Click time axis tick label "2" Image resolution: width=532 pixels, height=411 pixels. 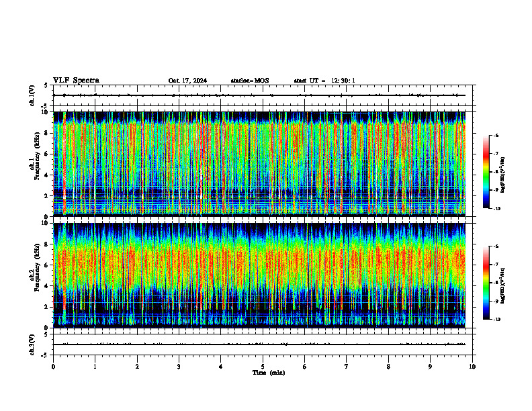pyautogui.click(x=137, y=367)
